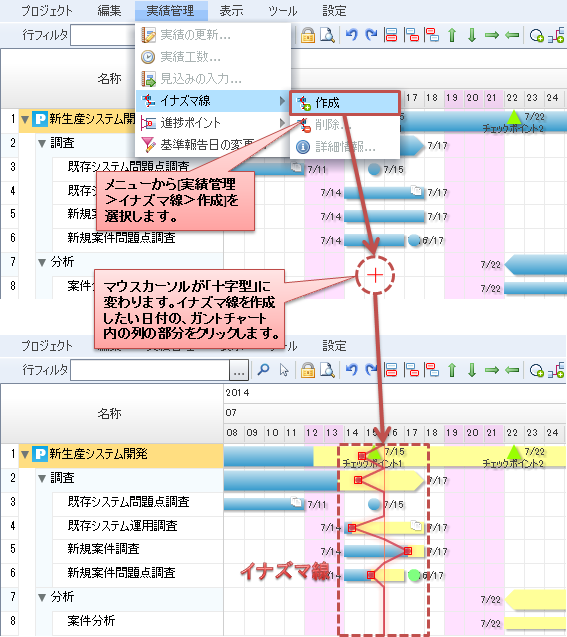This screenshot has height=637, width=567.
Task: Choose 見込みの入力... from the dropdown menu
Action: tap(213, 79)
